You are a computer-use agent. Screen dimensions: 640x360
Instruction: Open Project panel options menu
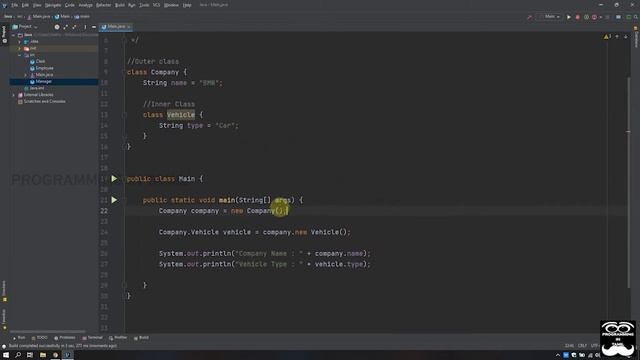pos(85,27)
